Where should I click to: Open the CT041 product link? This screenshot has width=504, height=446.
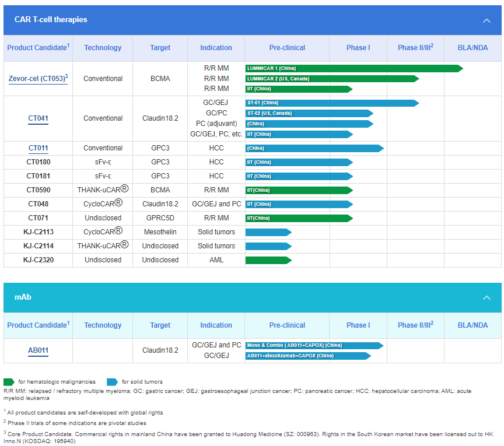click(x=38, y=118)
